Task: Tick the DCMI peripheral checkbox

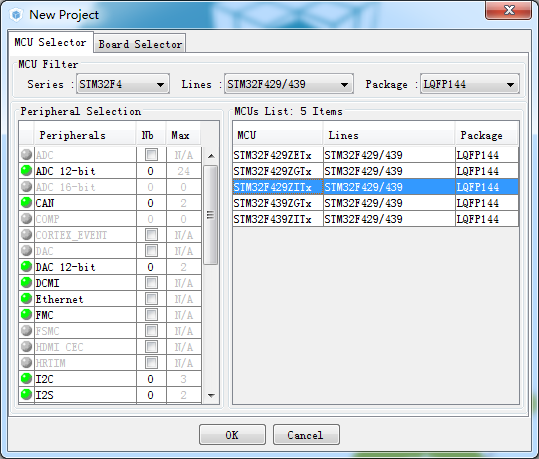Action: pyautogui.click(x=151, y=283)
